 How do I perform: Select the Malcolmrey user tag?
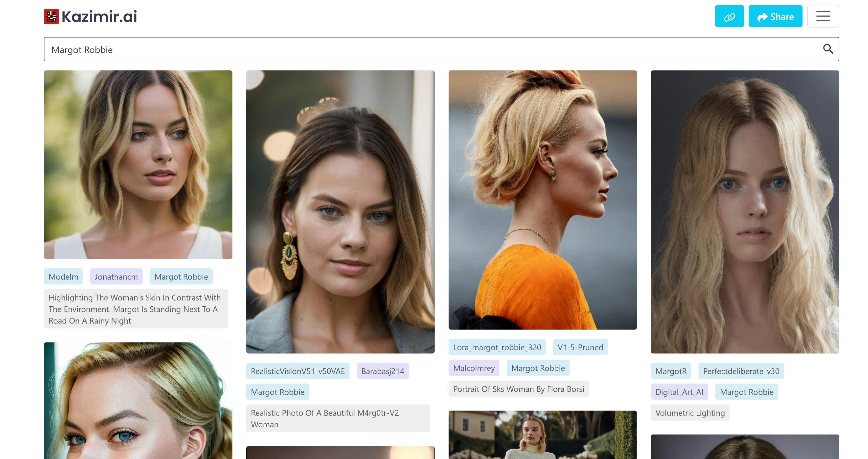point(473,368)
